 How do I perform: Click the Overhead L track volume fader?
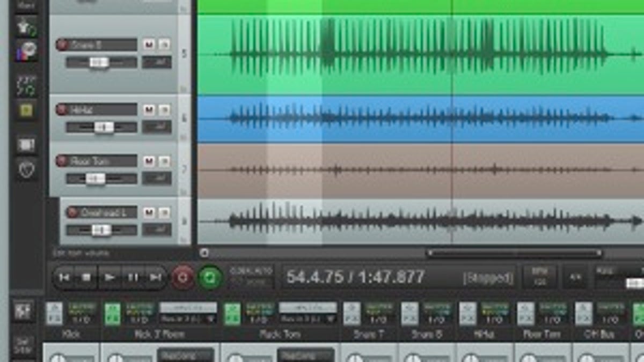pyautogui.click(x=101, y=230)
